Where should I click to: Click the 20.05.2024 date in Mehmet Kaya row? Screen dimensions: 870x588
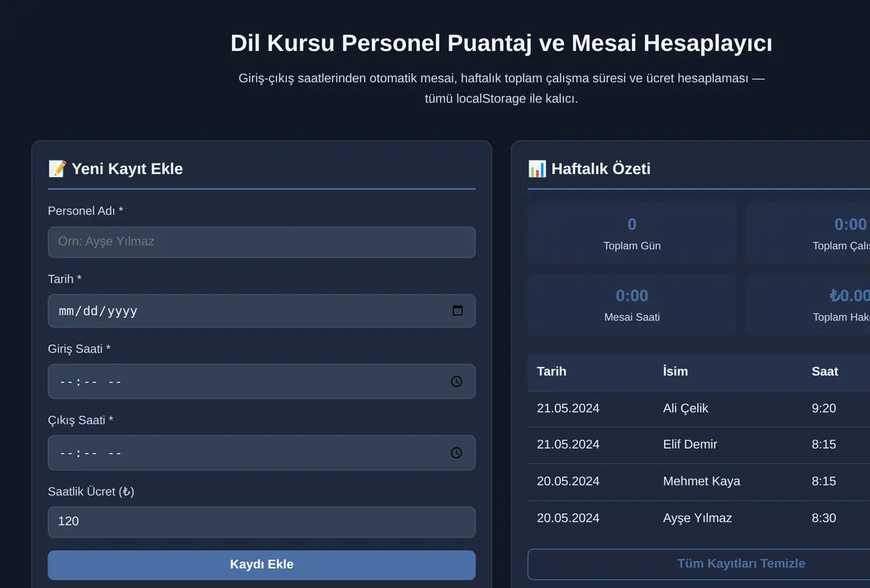(x=568, y=481)
